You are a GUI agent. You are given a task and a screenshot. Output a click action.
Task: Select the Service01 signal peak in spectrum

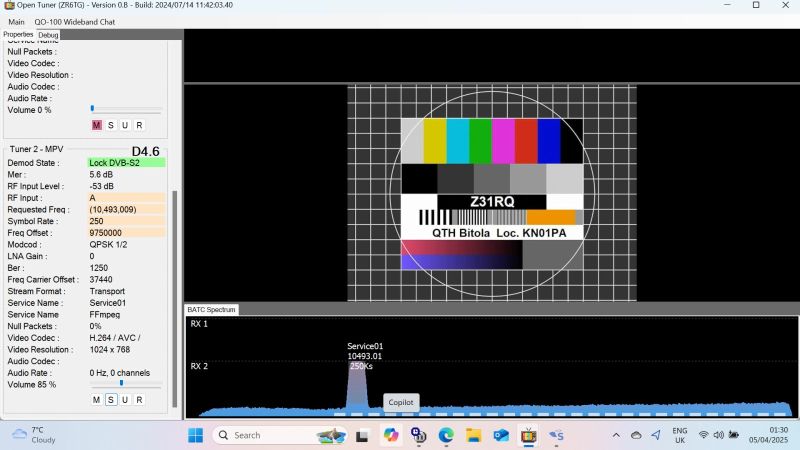pyautogui.click(x=359, y=390)
